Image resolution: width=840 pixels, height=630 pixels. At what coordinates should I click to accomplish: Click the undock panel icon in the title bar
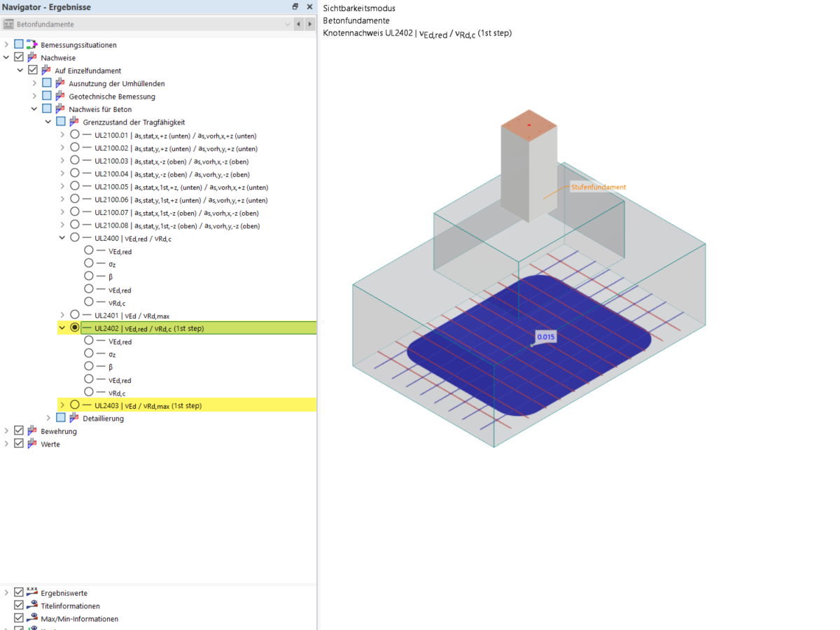295,6
